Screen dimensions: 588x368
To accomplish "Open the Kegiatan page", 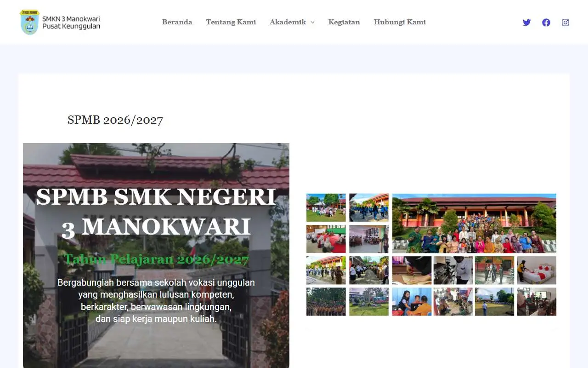I will pos(344,22).
